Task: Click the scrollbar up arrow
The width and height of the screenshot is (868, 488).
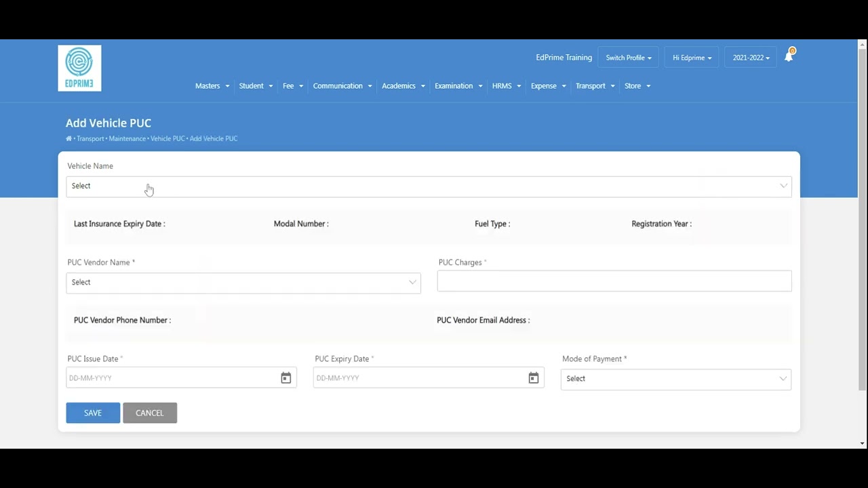Action: click(863, 44)
